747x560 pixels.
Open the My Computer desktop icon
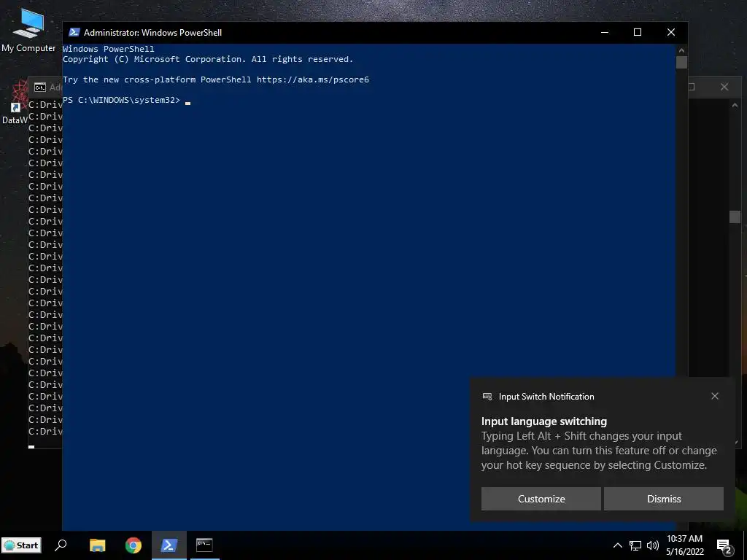[x=28, y=31]
